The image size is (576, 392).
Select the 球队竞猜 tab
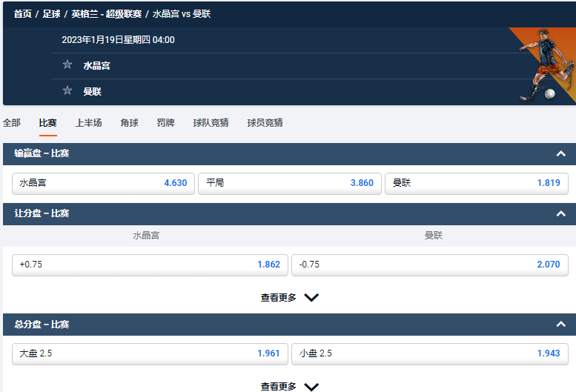point(211,122)
